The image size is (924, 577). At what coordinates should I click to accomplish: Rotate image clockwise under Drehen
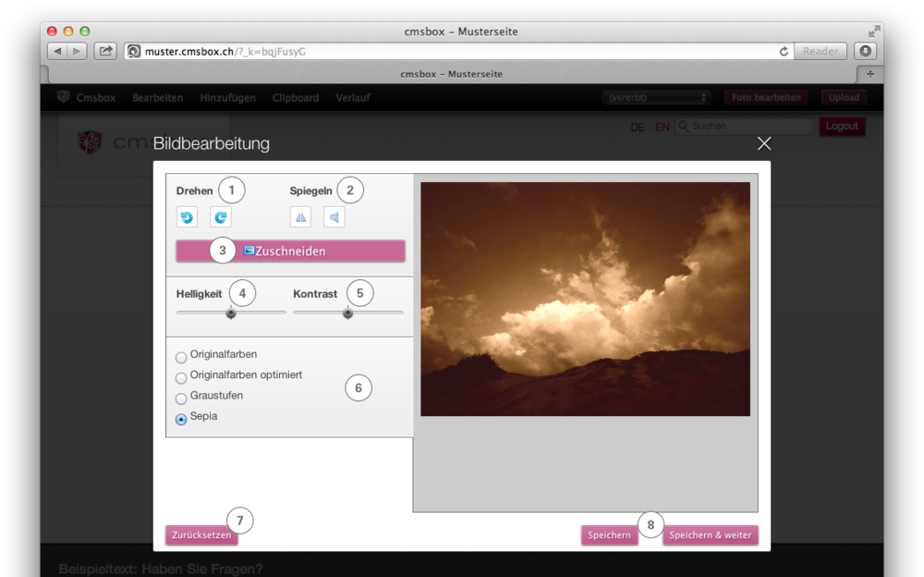(220, 217)
